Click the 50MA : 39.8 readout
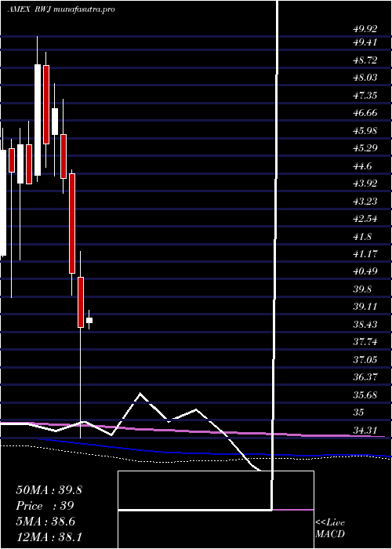 49,490
